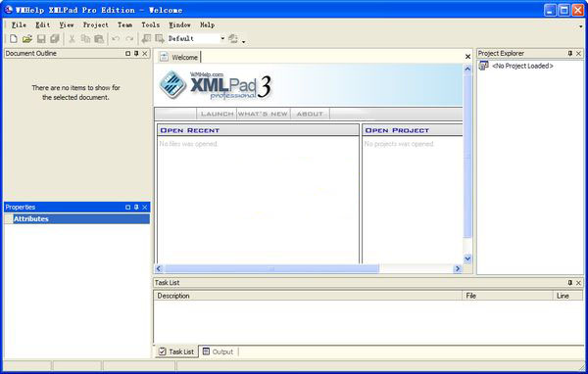The height and width of the screenshot is (374, 588).
Task: Click horizontal scrollbar right arrow
Action: (457, 268)
